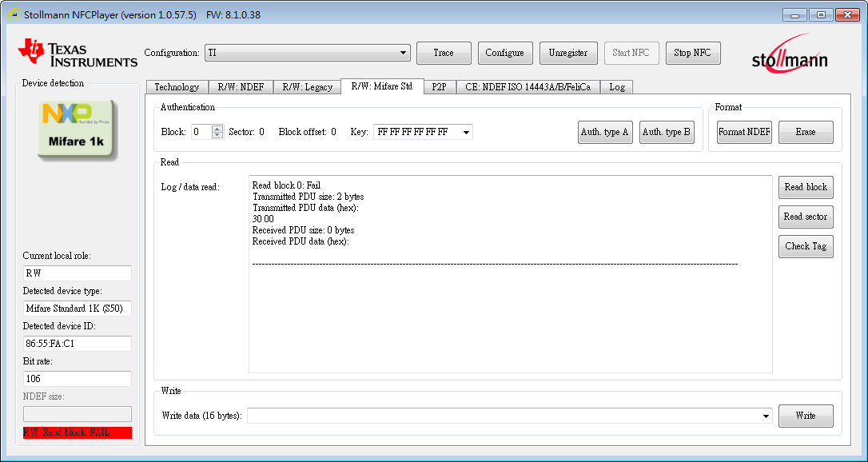Select the R/W: Mifare Std tab

coord(382,86)
